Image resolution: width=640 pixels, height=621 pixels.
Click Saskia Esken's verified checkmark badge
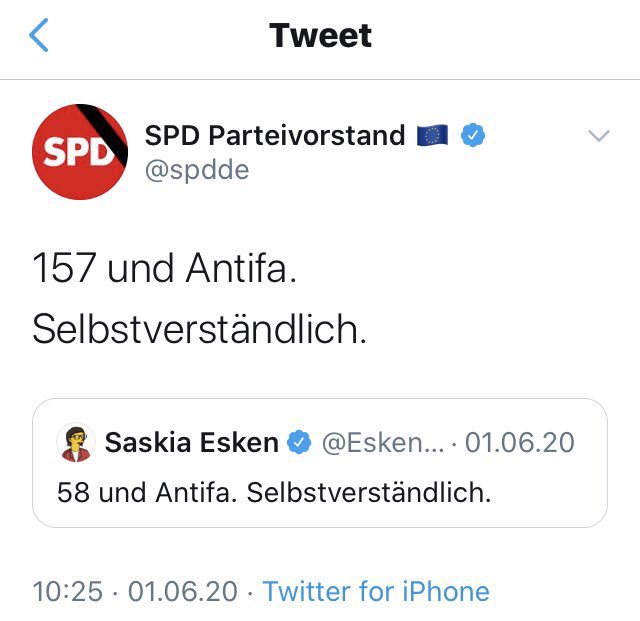[299, 442]
